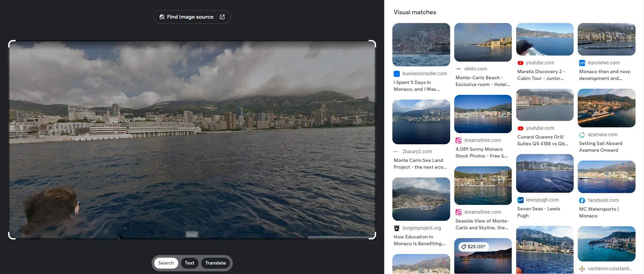Switch to the Text mode tab
This screenshot has height=274, width=644.
[189, 263]
